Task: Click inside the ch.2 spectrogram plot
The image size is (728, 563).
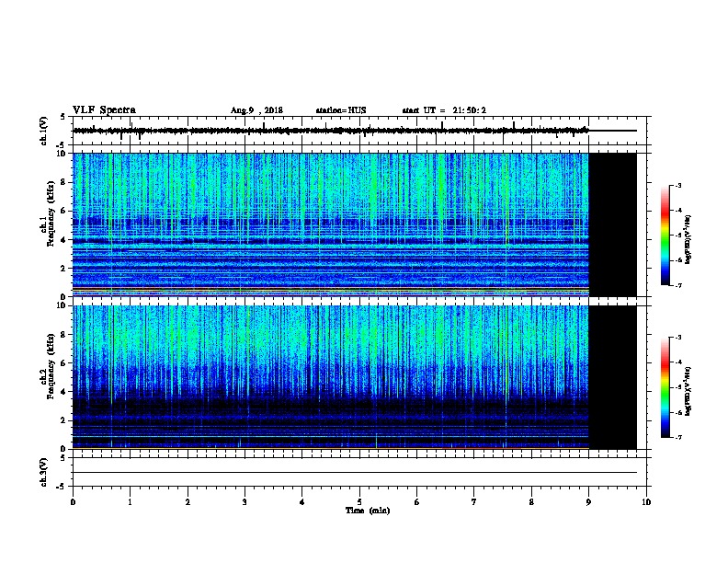Action: (x=331, y=377)
